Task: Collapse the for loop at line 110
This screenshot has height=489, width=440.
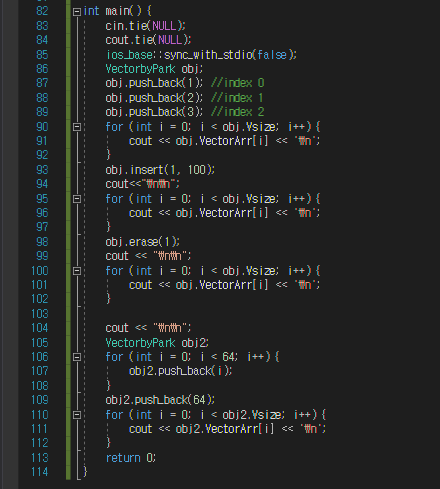Action: tap(77, 415)
